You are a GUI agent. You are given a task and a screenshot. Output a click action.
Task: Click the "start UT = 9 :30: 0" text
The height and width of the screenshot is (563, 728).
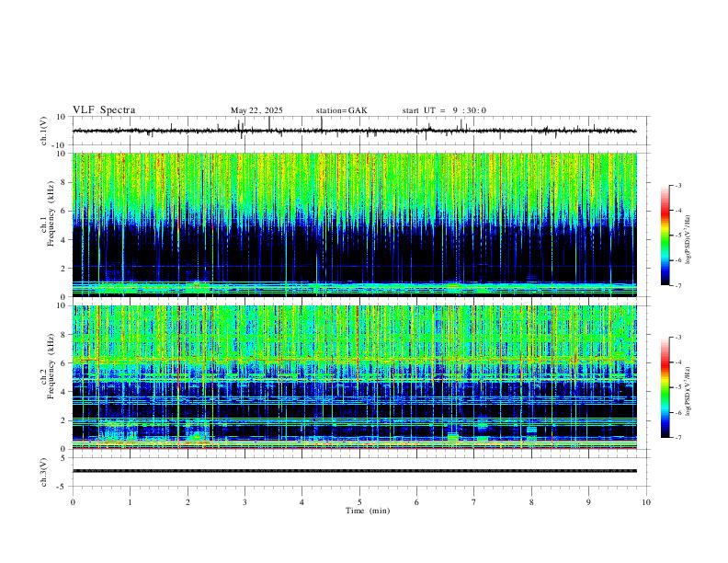[x=444, y=110]
